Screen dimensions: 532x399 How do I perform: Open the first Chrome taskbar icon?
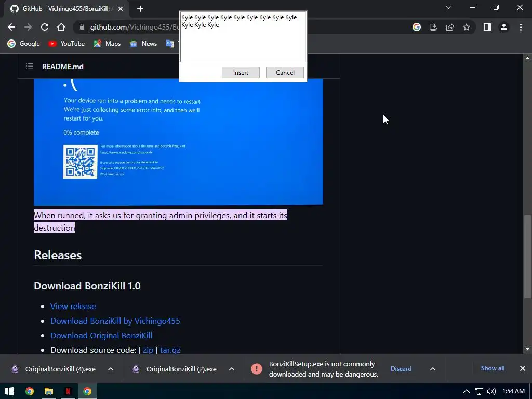tap(30, 392)
